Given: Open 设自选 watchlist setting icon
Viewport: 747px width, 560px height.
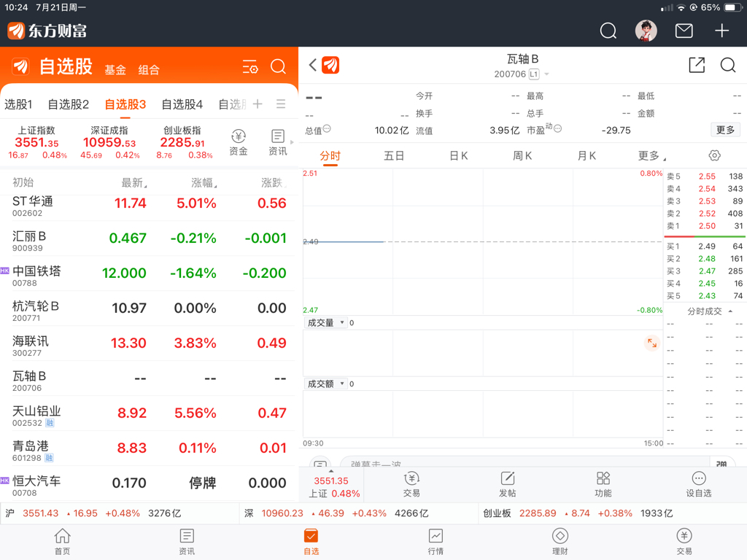Looking at the screenshot, I should point(698,484).
